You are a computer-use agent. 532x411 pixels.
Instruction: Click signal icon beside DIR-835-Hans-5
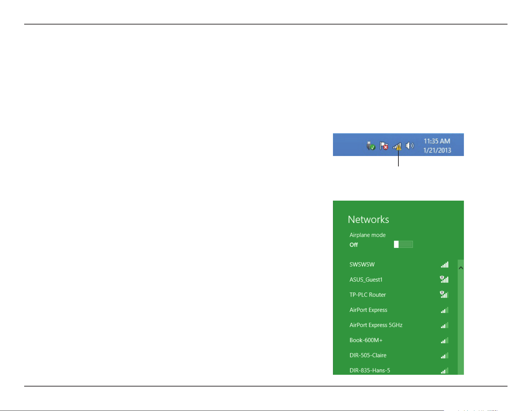point(445,370)
